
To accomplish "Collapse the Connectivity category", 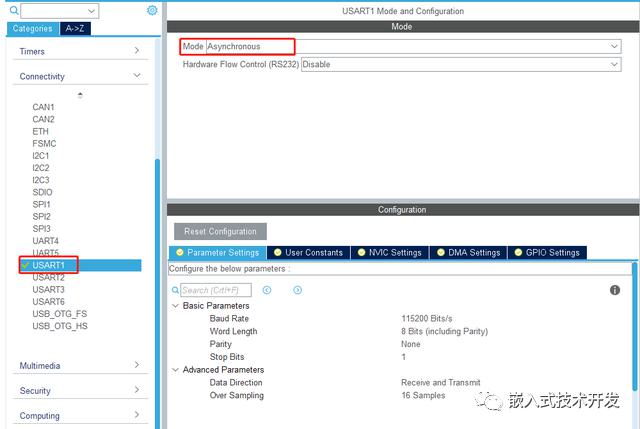I will tap(137, 76).
